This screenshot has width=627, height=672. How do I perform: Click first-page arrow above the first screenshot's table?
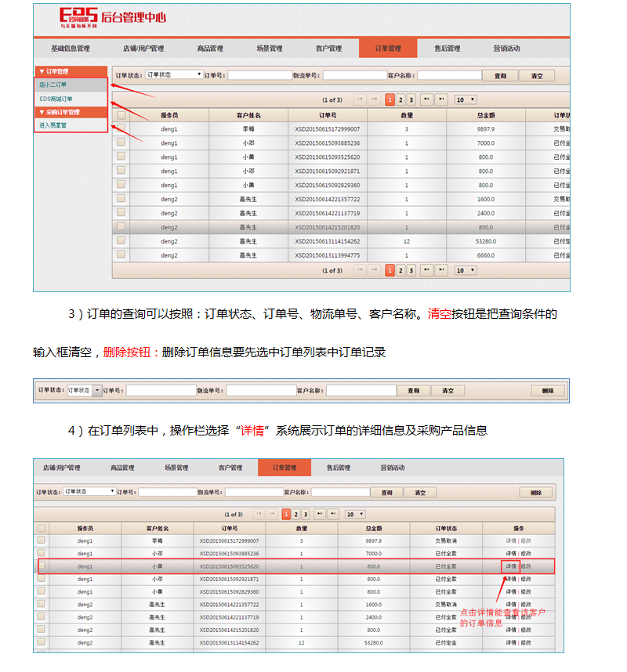[x=360, y=99]
